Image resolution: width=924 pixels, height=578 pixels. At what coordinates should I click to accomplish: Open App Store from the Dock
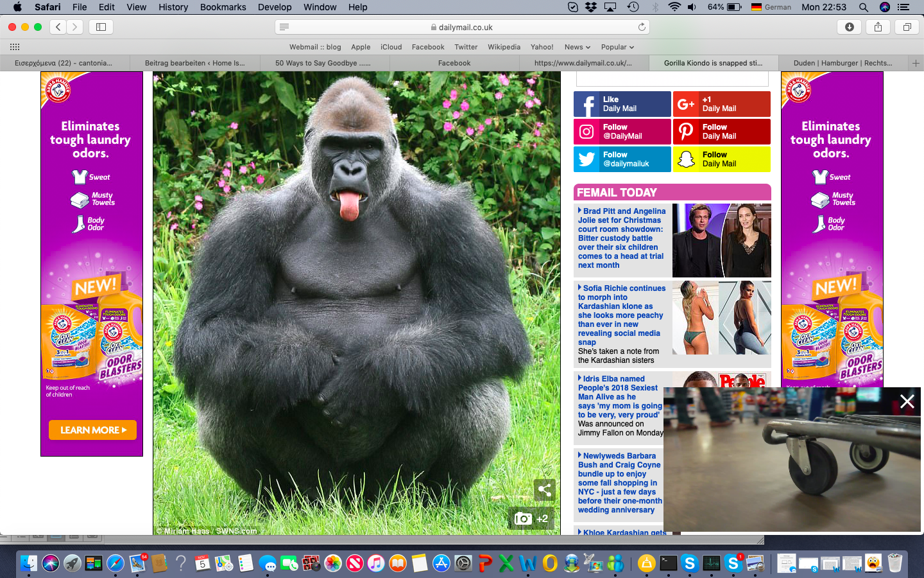(x=441, y=563)
